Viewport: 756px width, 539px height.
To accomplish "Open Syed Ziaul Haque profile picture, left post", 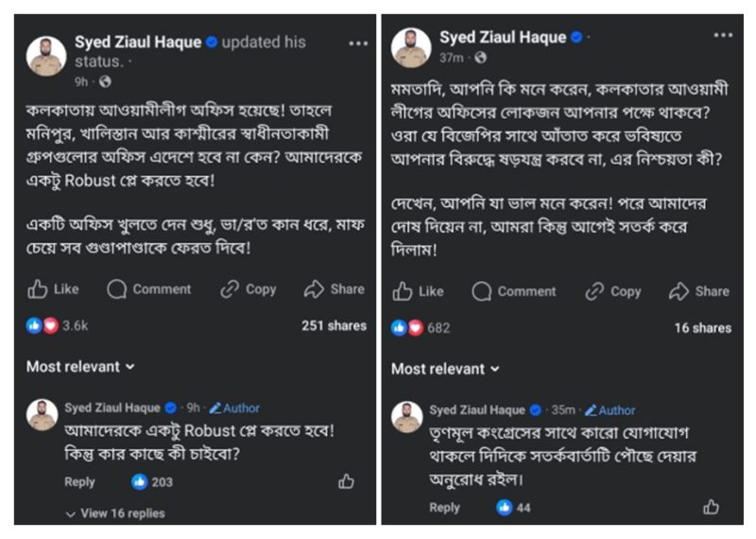I will 46,55.
